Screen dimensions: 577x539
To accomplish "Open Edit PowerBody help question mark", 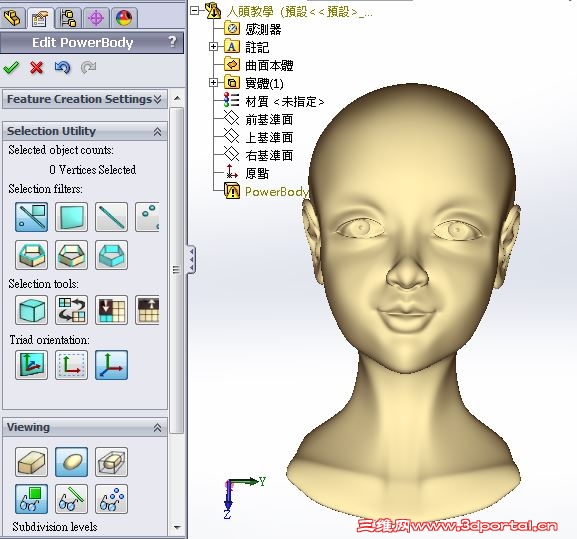I will (172, 42).
